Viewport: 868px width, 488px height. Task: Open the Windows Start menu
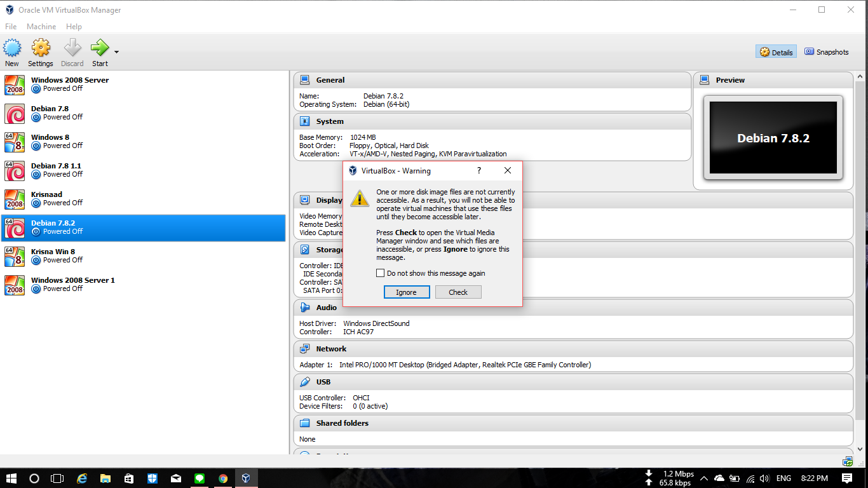(11, 478)
